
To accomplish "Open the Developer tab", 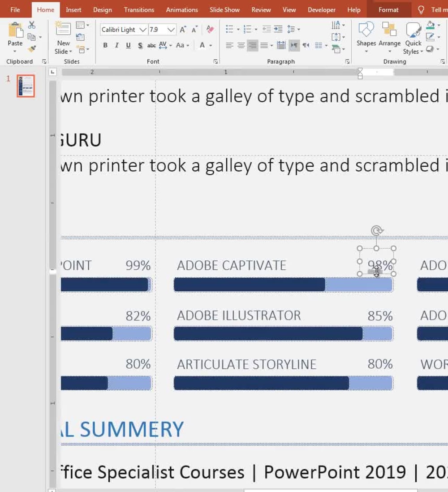I will tap(322, 10).
